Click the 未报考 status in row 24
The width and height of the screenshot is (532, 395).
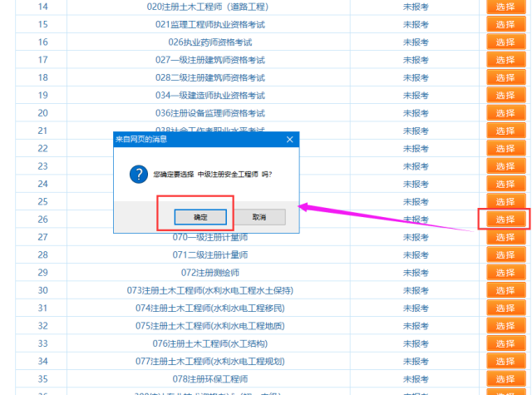click(x=416, y=184)
